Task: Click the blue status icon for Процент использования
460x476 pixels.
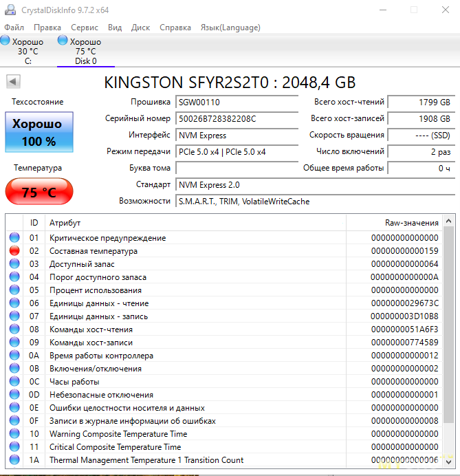Action: pos(14,290)
